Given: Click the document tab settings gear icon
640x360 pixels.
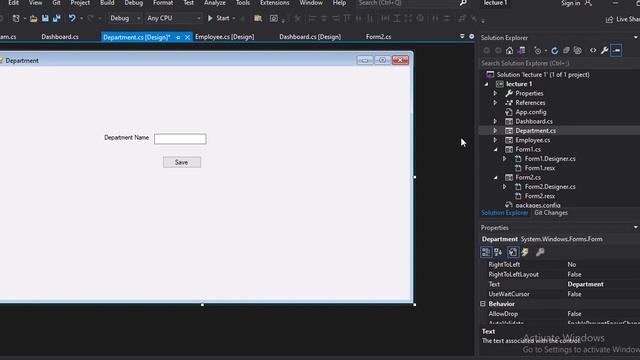Looking at the screenshot, I should click(x=471, y=36).
